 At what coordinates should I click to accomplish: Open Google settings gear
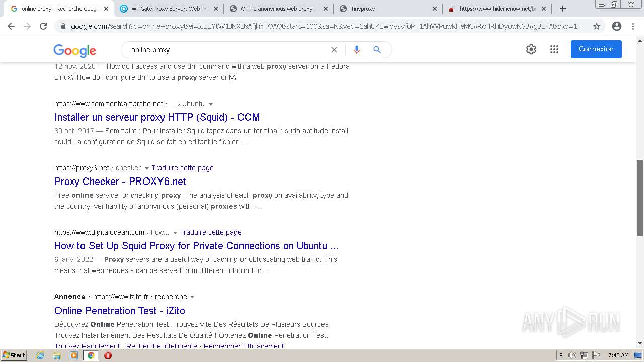point(531,49)
